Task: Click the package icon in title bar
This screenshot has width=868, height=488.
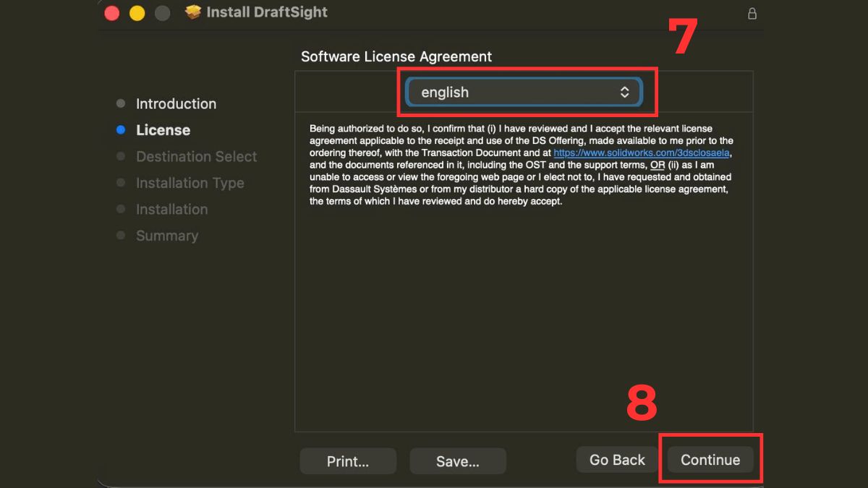Action: (192, 12)
